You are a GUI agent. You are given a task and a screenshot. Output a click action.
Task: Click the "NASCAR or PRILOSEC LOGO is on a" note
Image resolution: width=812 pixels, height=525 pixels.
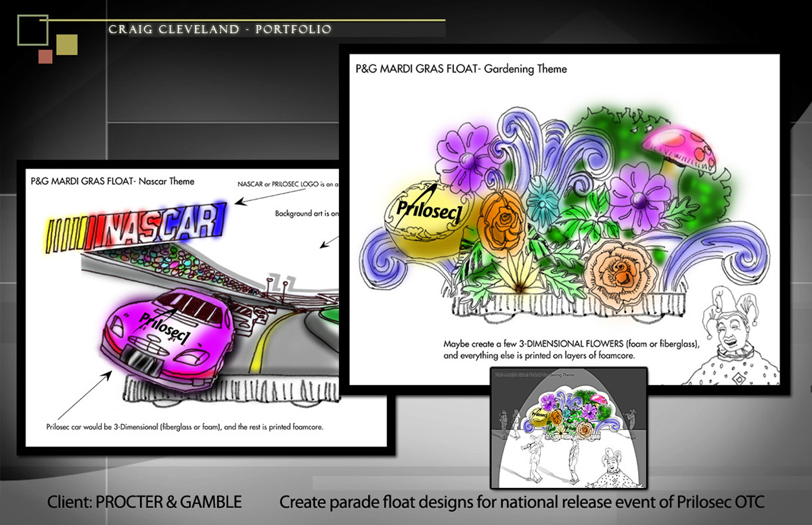click(x=288, y=184)
